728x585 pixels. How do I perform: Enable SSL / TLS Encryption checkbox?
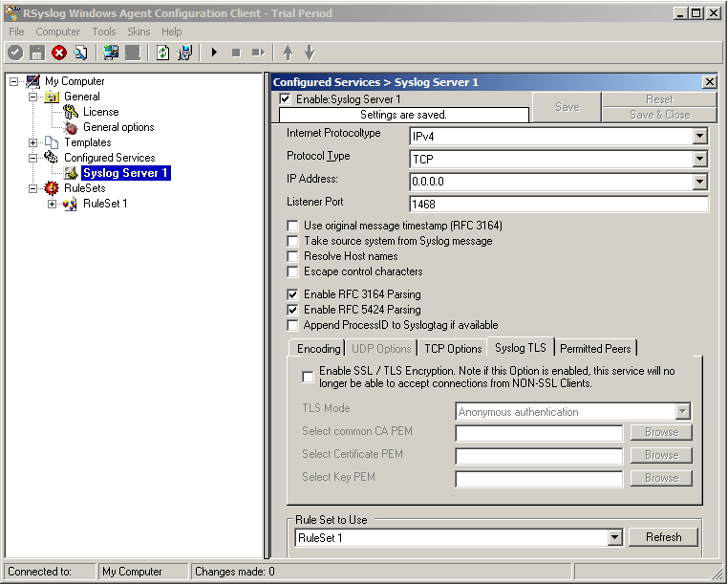click(x=308, y=377)
